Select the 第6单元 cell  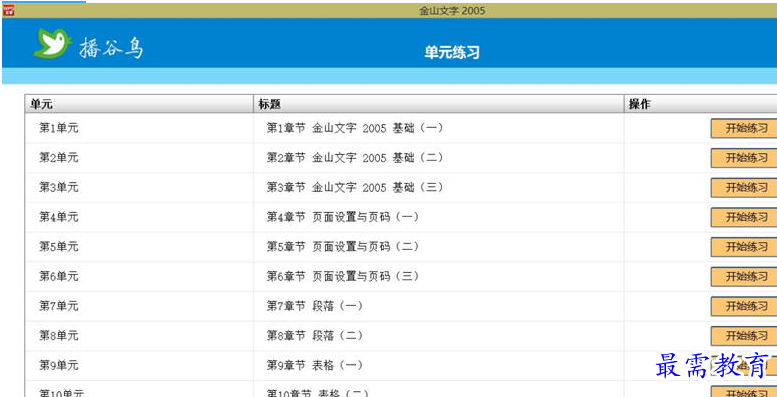pos(139,277)
